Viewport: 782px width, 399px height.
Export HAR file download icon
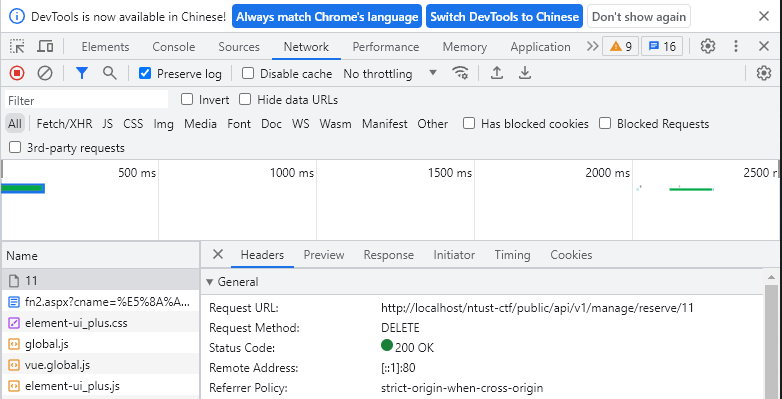pyautogui.click(x=524, y=73)
